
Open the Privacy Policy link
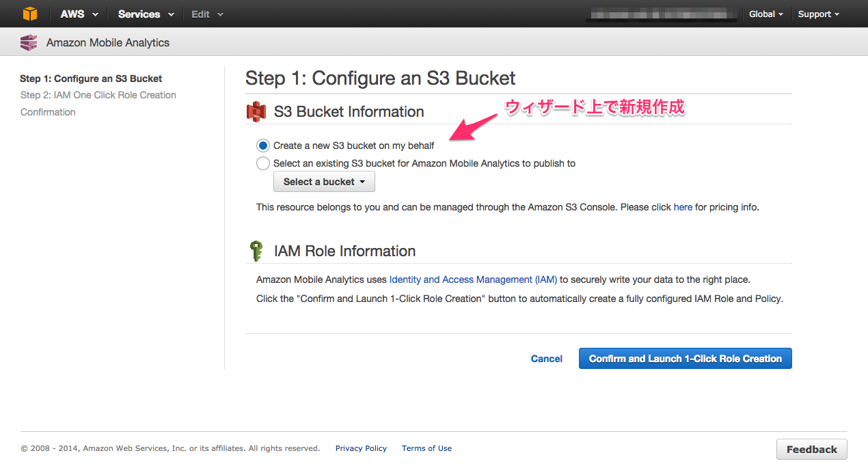(x=361, y=448)
